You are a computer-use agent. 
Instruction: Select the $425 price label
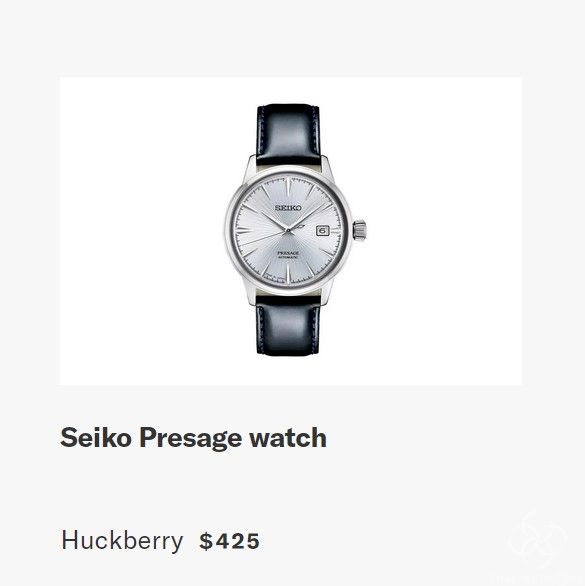(229, 541)
